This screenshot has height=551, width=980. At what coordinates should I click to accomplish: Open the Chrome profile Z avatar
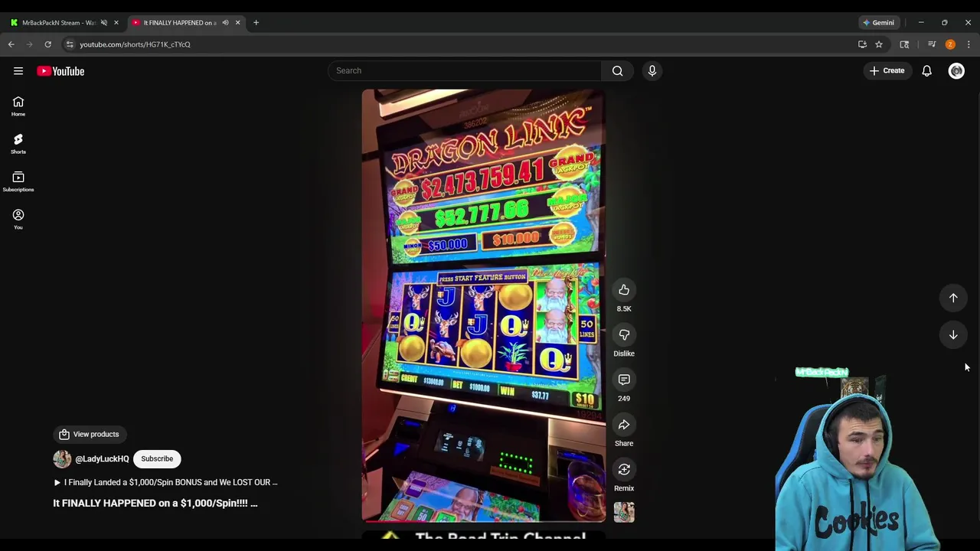[950, 44]
